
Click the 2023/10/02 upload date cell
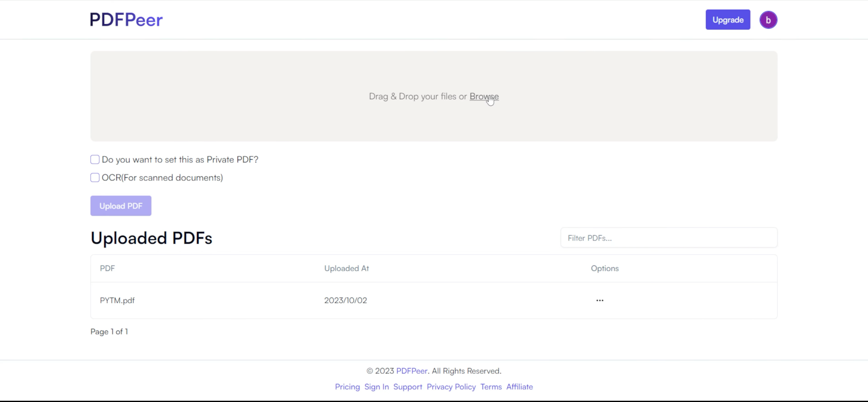tap(345, 301)
